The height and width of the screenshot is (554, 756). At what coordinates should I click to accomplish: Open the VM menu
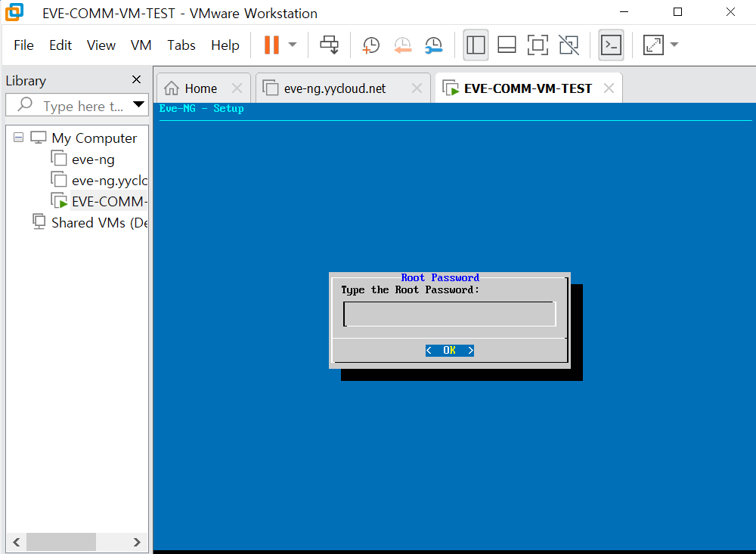point(141,45)
